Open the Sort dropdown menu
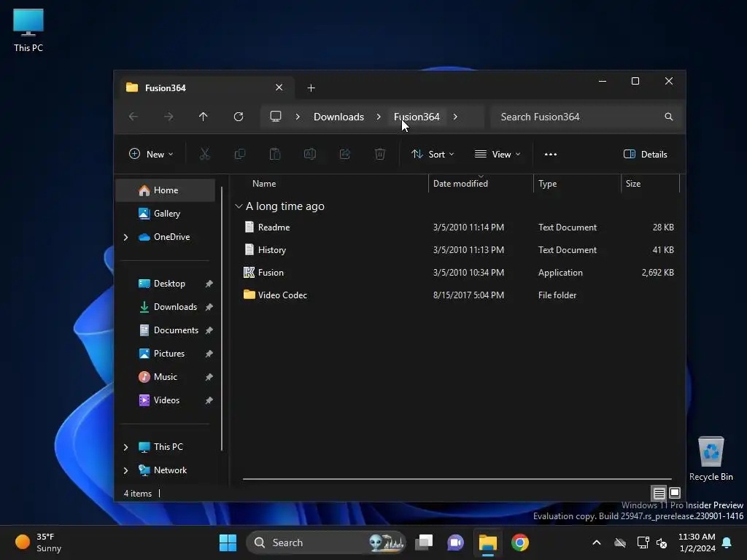Viewport: 747px width, 560px height. coord(433,155)
